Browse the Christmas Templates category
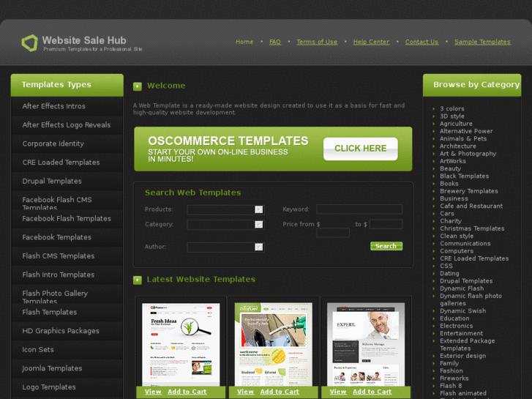 472,228
